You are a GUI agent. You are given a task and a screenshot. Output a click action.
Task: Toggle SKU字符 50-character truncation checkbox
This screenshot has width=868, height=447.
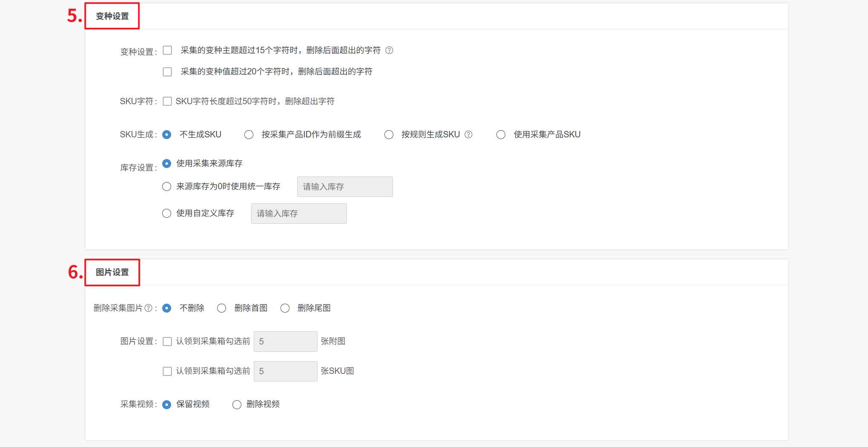[x=167, y=102]
